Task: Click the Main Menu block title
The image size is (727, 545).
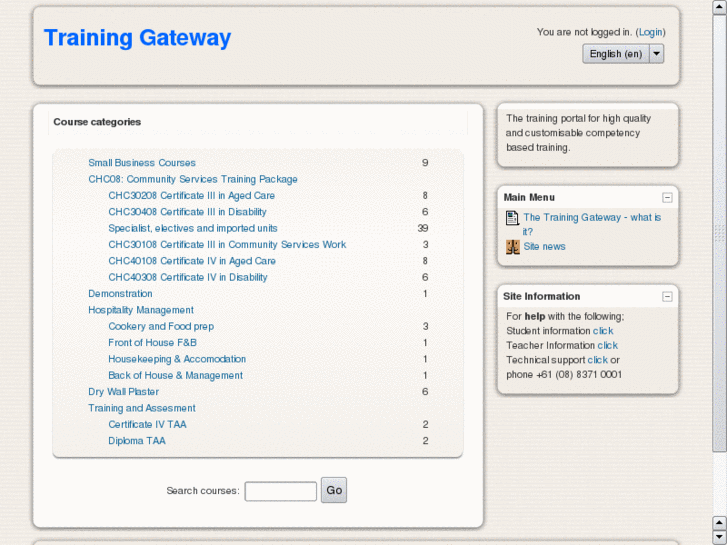Action: click(529, 198)
